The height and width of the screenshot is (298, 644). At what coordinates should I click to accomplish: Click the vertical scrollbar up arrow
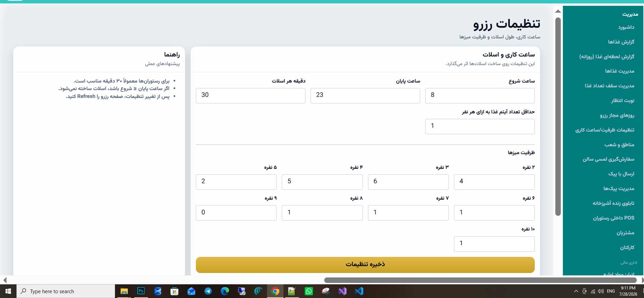click(558, 11)
